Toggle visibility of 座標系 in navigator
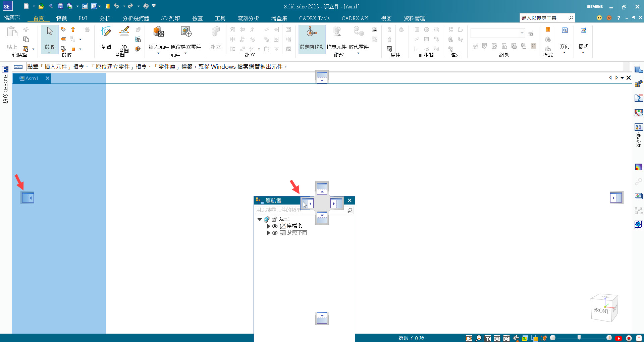 click(x=275, y=226)
